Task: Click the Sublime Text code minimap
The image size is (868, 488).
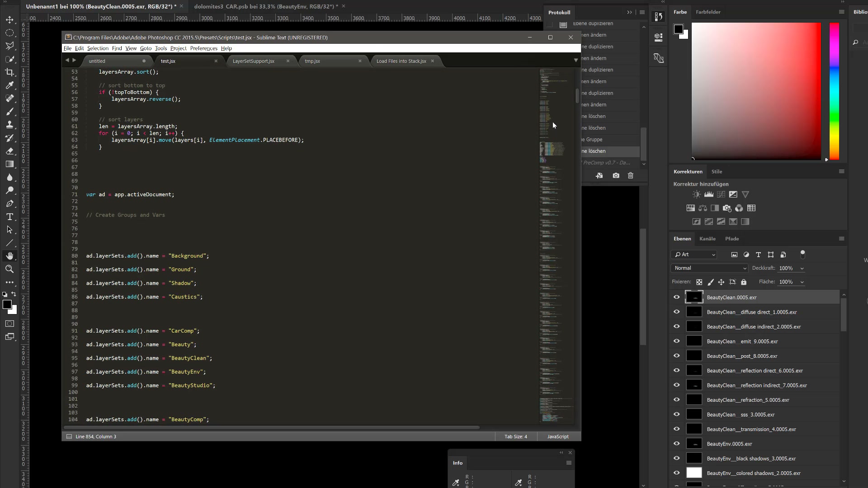Action: pos(556,245)
